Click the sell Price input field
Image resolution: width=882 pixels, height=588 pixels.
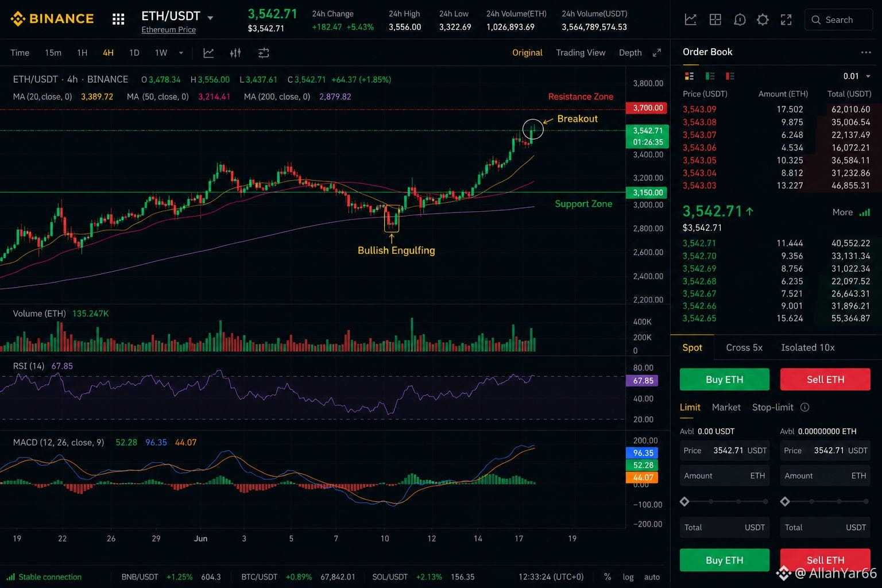pyautogui.click(x=825, y=450)
